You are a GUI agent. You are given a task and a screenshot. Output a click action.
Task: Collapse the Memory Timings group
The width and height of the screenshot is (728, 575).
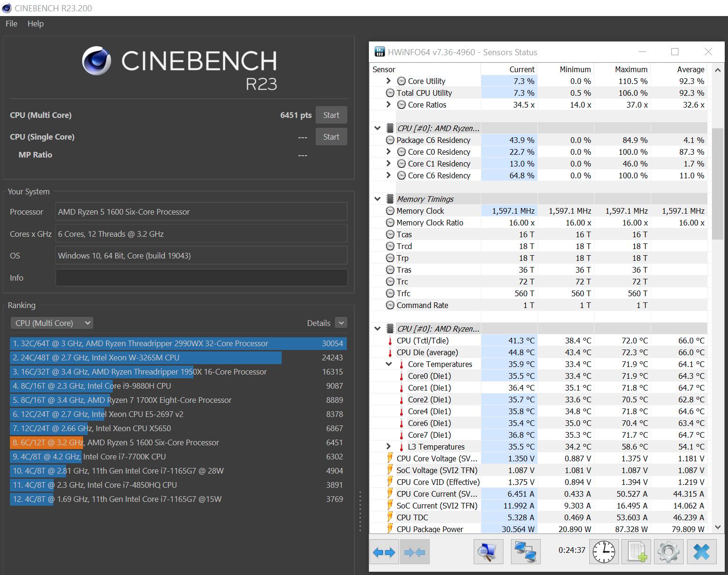click(x=377, y=199)
